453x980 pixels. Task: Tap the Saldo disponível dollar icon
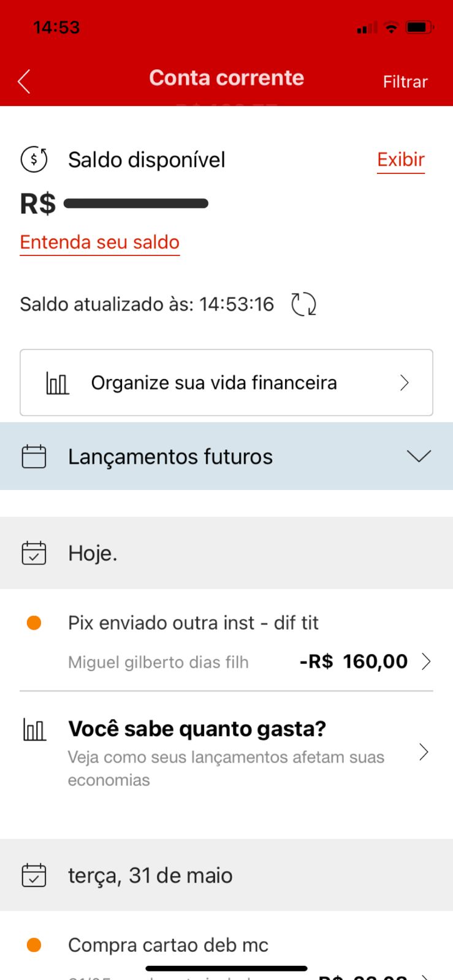34,160
